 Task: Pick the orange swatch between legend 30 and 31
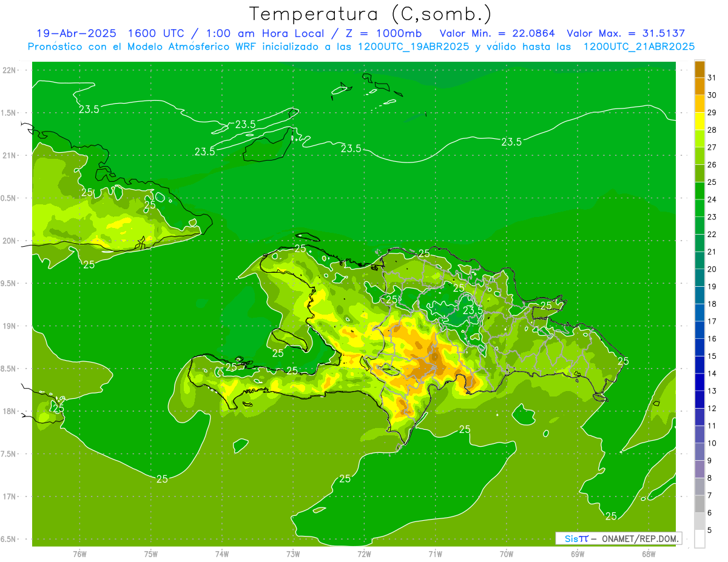pyautogui.click(x=699, y=86)
